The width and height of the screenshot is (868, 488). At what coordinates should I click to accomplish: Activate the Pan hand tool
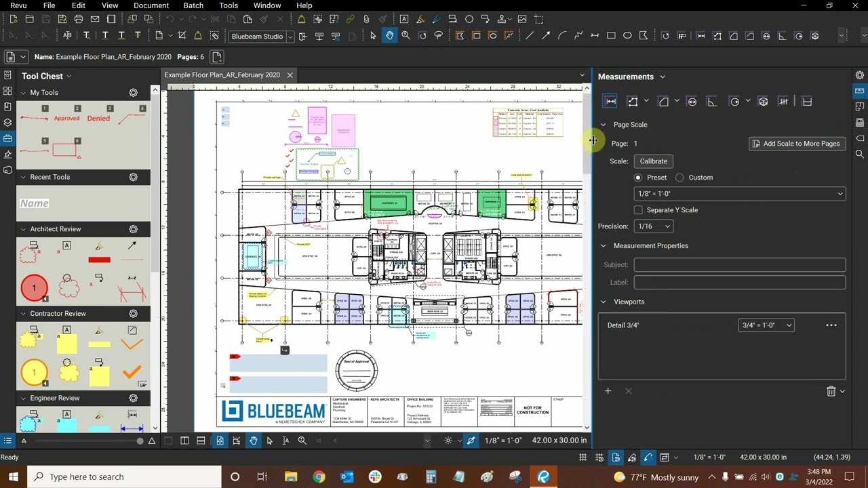click(x=253, y=441)
